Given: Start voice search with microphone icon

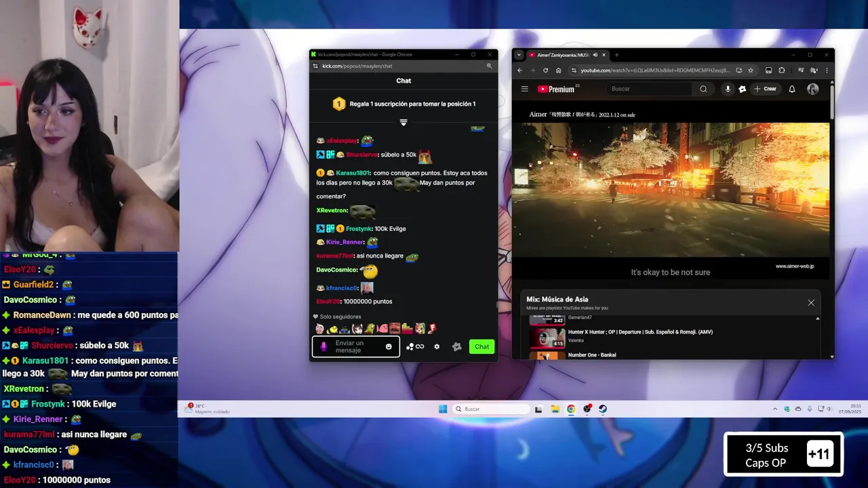Looking at the screenshot, I should pos(728,89).
